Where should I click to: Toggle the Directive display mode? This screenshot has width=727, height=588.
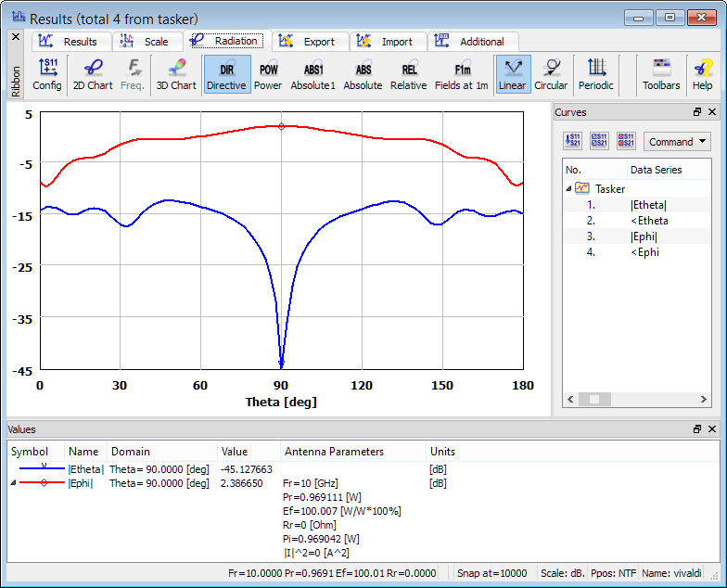tap(226, 74)
